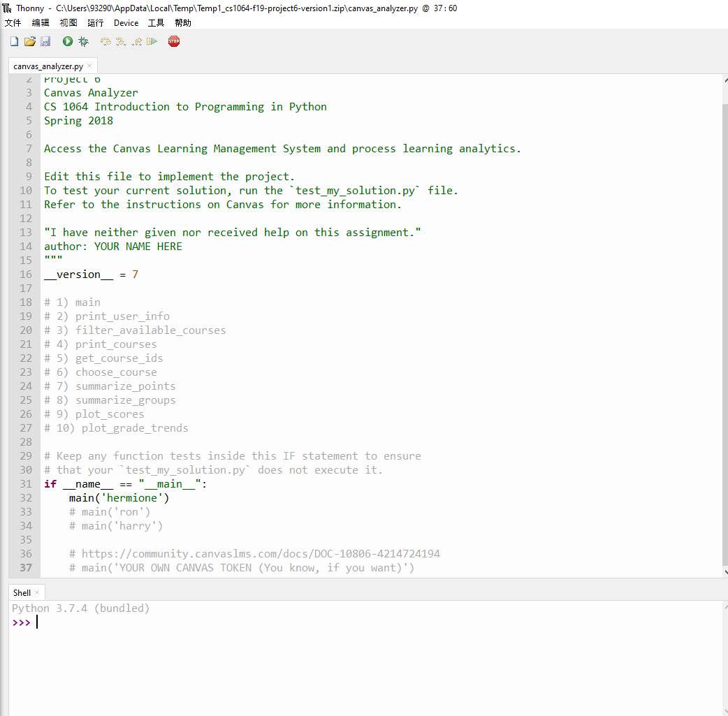
Task: Click the "# 4) print_courses" comment
Action: point(101,344)
